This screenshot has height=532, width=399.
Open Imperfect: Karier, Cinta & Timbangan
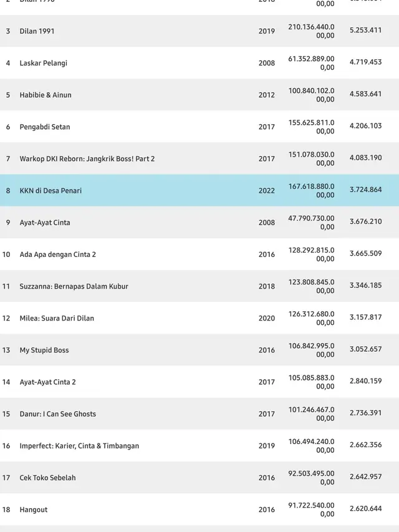pyautogui.click(x=79, y=446)
